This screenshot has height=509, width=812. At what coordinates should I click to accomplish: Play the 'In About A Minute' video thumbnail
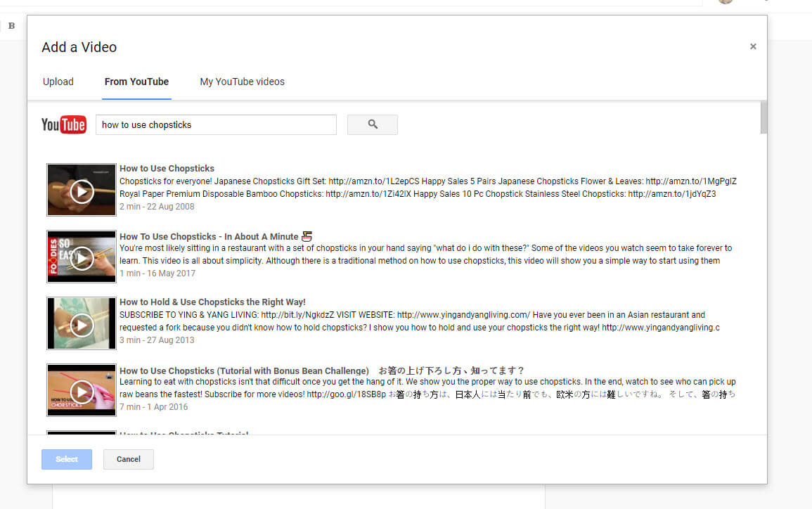82,257
